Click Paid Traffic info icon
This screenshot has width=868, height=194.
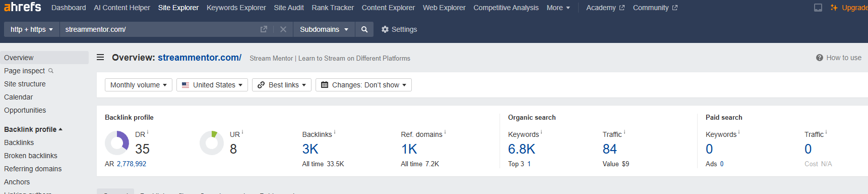point(826,132)
